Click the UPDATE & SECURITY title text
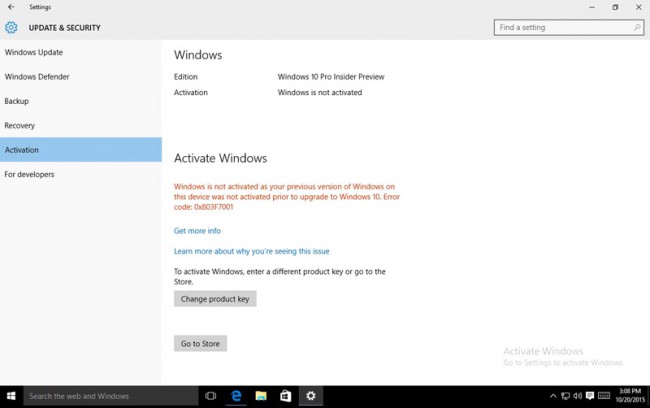 [x=65, y=28]
